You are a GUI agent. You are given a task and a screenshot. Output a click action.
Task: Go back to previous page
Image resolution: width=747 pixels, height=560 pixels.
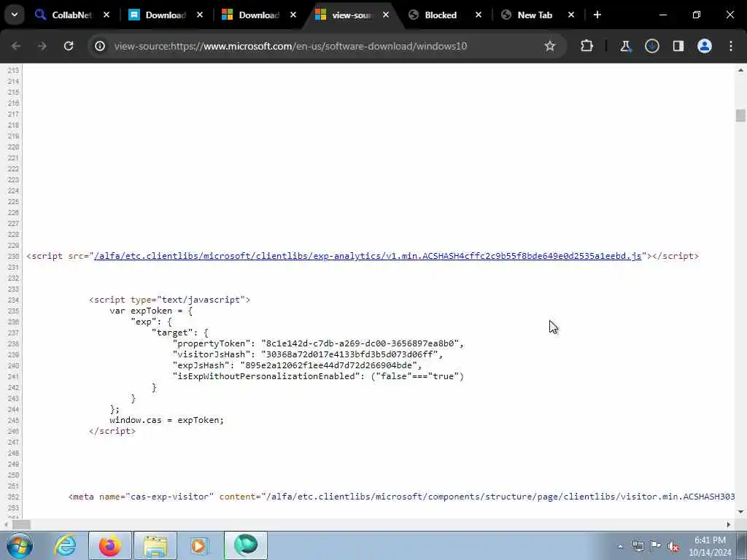click(x=16, y=46)
